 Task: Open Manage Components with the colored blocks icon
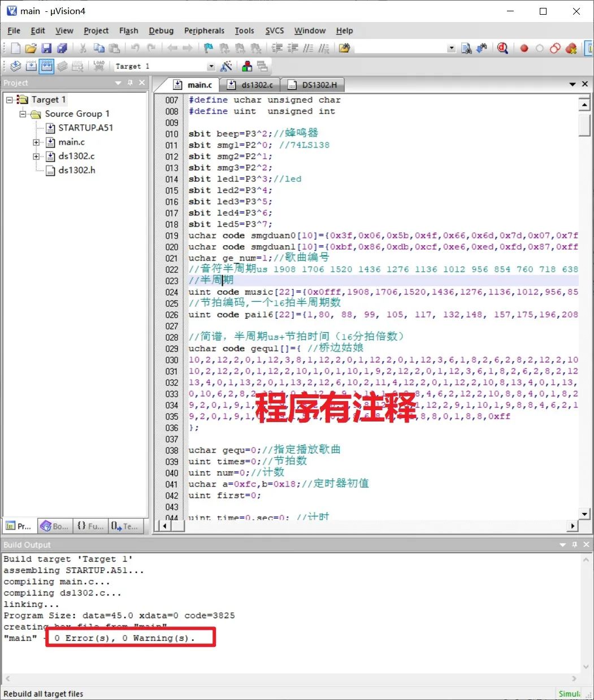[247, 67]
